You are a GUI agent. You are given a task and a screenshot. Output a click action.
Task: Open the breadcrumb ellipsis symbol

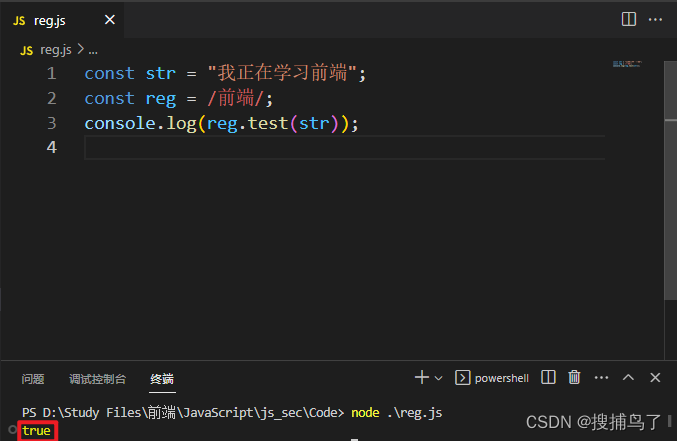click(93, 51)
